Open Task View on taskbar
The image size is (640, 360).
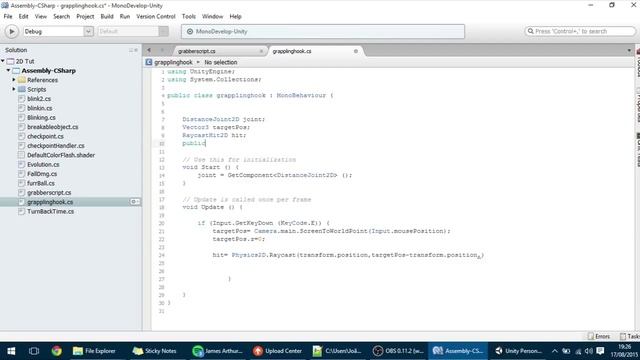(x=34, y=351)
